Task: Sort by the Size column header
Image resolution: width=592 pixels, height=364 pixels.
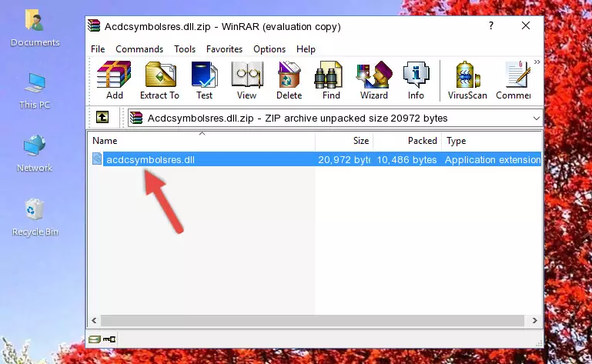Action: [x=344, y=141]
